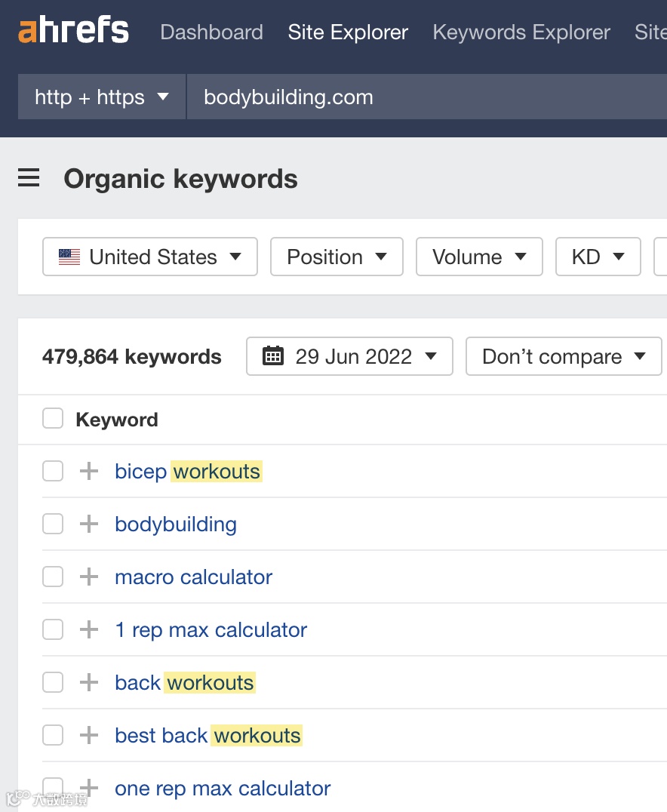Open the hamburger menu beside Organic keywords
Screen dimensions: 667x812
[x=29, y=178]
